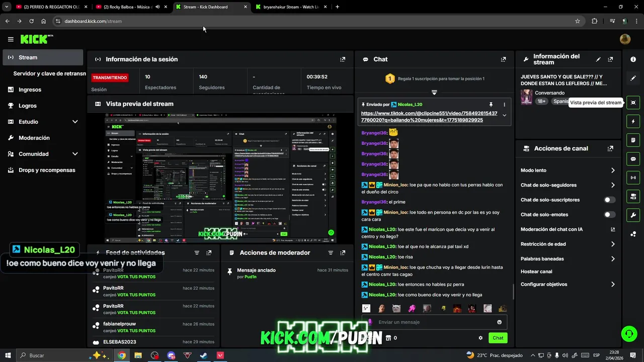
Task: Open Moderación del chat con IA
Action: (x=568, y=229)
